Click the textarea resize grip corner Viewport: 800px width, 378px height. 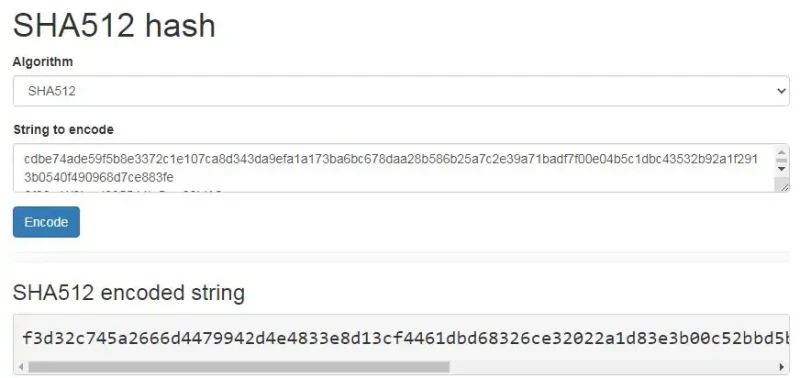pos(783,187)
